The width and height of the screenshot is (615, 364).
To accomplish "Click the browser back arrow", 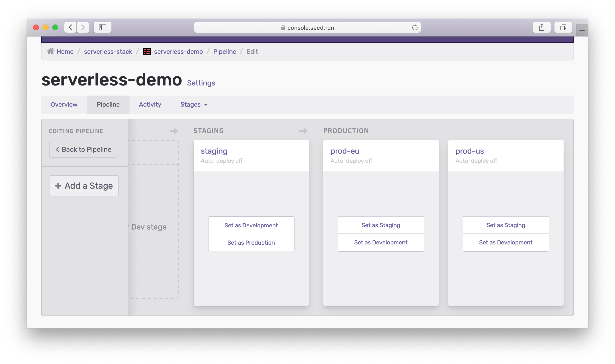I will (70, 27).
